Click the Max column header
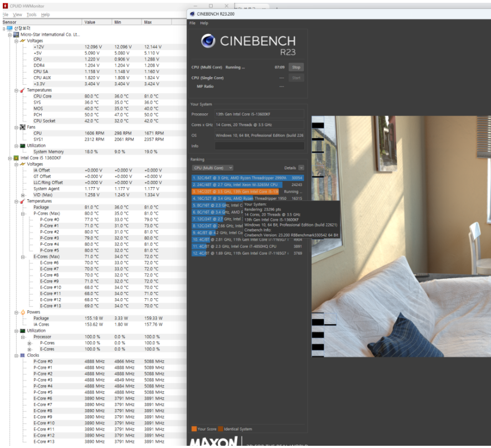The width and height of the screenshot is (491, 448). [x=156, y=22]
